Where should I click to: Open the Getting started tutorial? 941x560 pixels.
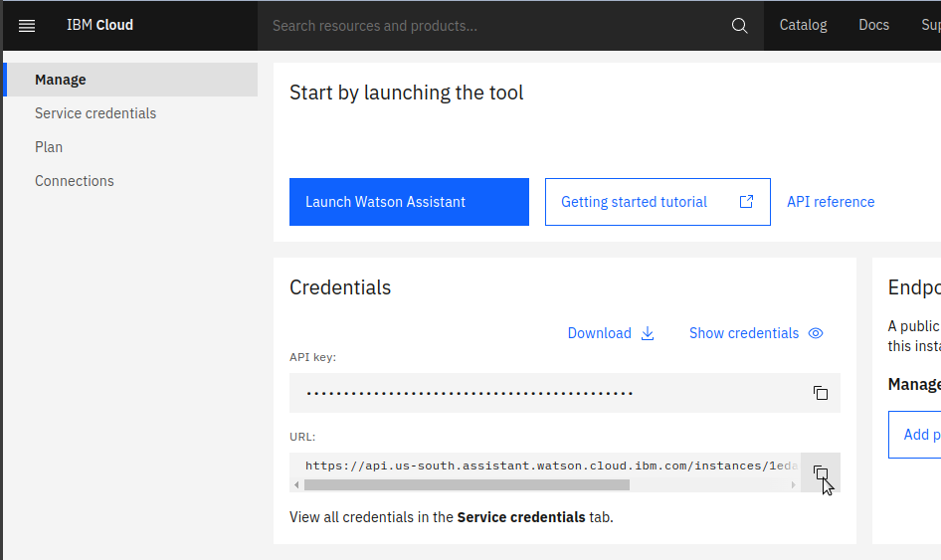pos(658,202)
